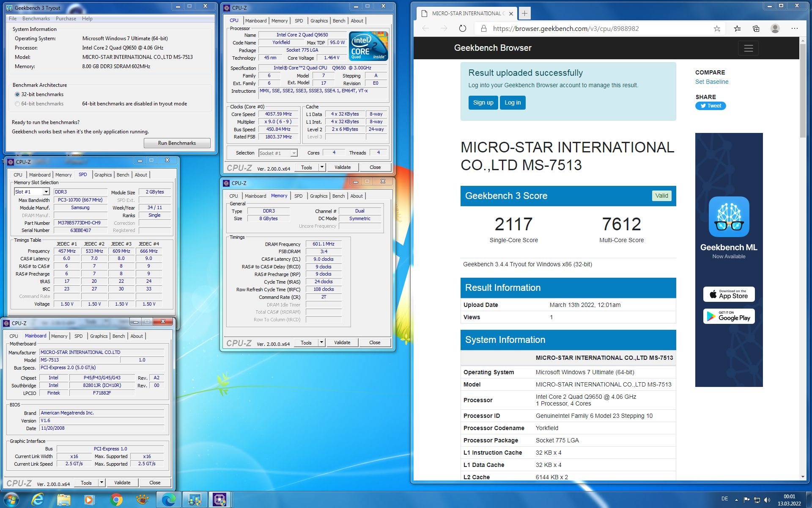Click the Geekbench ML app icon
Image resolution: width=812 pixels, height=508 pixels.
729,216
